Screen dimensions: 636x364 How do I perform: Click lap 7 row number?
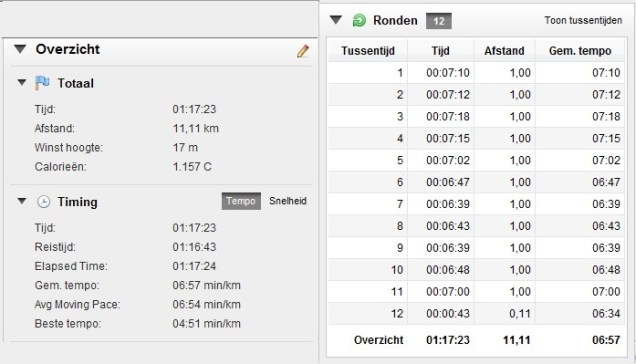[x=400, y=204]
